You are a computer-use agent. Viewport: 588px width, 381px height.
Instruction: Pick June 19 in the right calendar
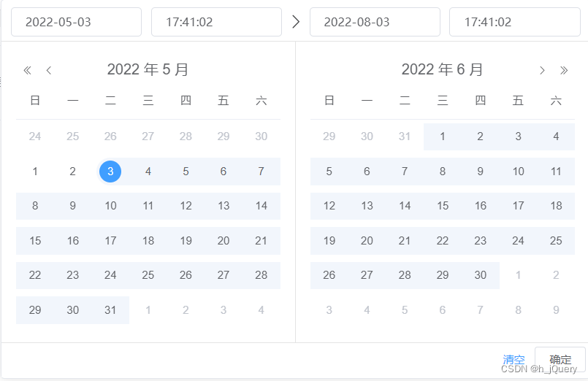329,241
